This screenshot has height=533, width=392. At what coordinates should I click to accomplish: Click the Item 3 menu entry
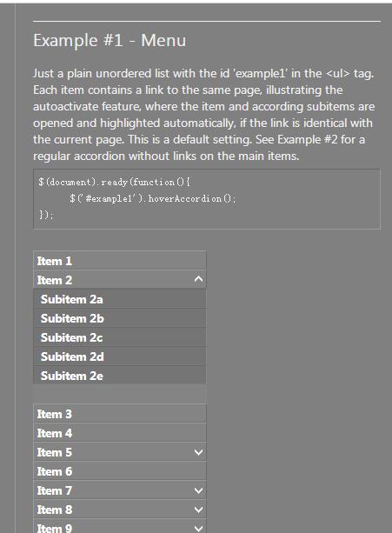pyautogui.click(x=120, y=414)
